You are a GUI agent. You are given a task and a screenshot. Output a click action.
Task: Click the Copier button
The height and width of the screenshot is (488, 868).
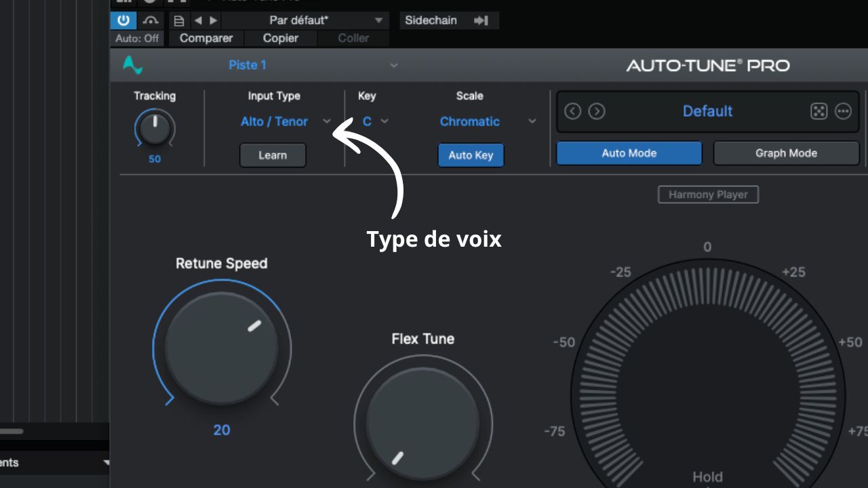pyautogui.click(x=281, y=38)
